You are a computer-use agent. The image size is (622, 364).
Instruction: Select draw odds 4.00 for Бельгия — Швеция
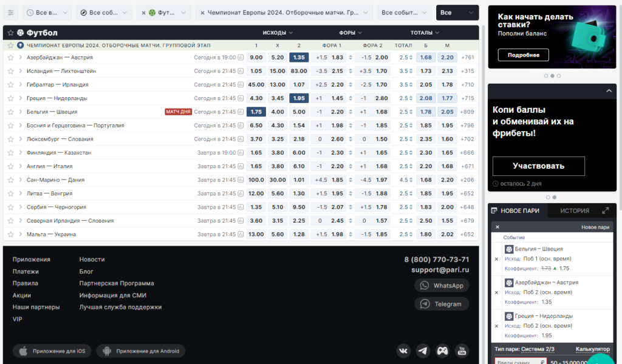[x=277, y=112]
